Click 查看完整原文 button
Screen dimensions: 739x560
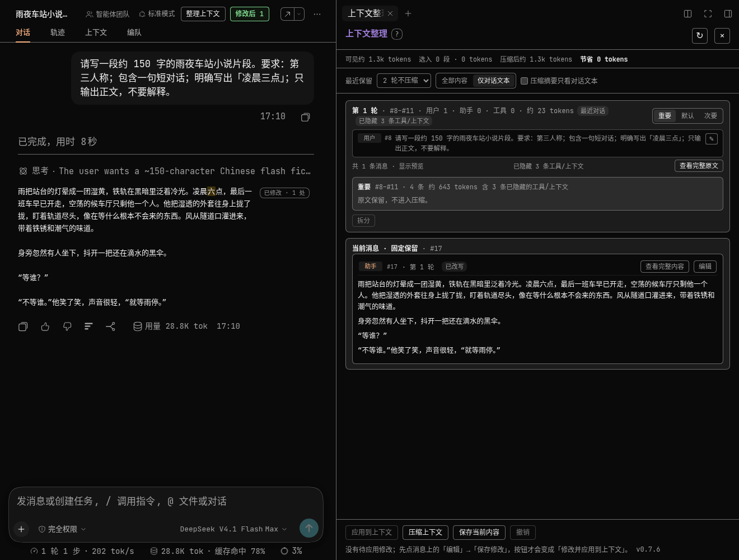pos(699,166)
